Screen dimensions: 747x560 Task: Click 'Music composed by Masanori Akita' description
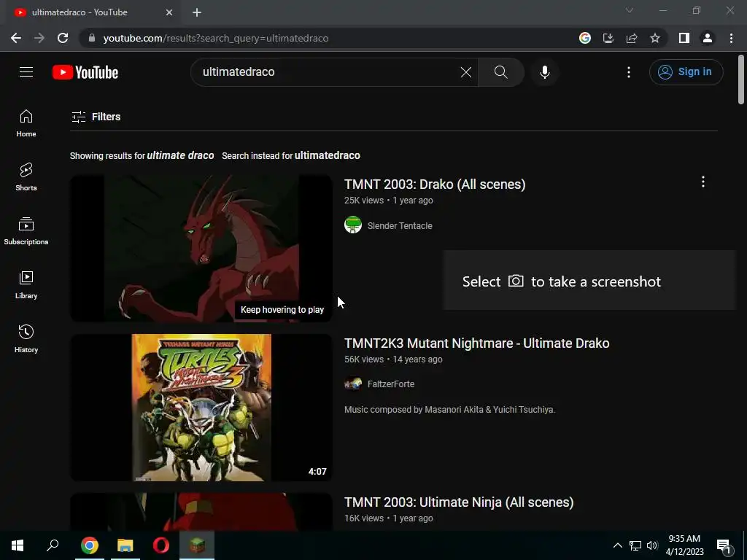click(x=449, y=410)
